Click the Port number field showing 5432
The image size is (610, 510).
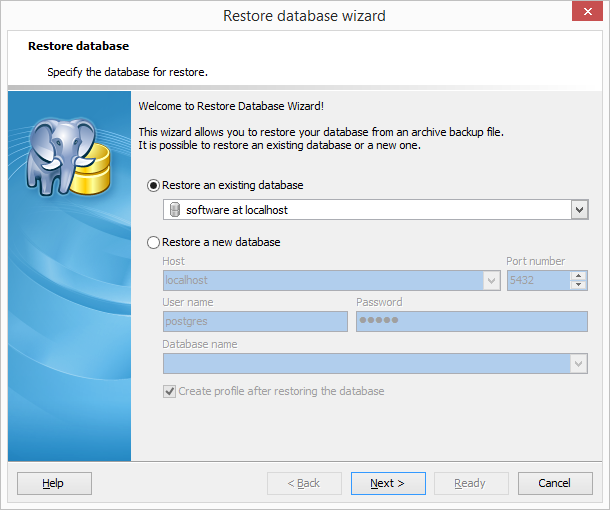(x=539, y=280)
